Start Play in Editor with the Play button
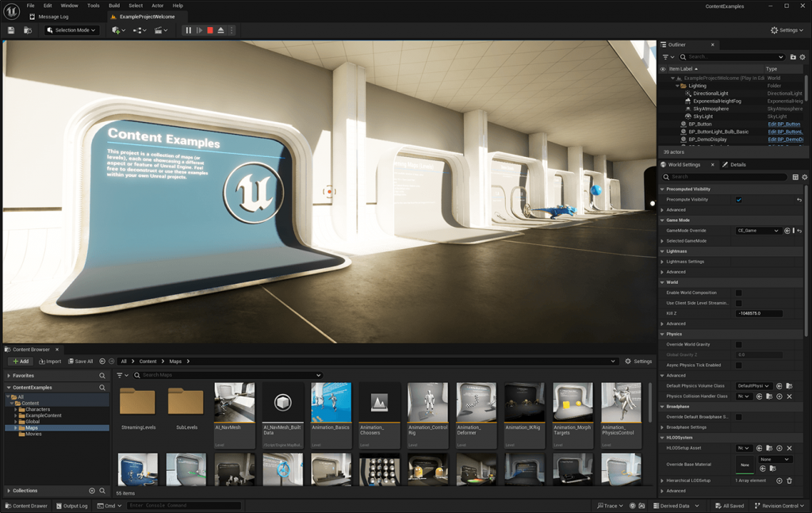Viewport: 812px width, 513px height. [x=198, y=30]
